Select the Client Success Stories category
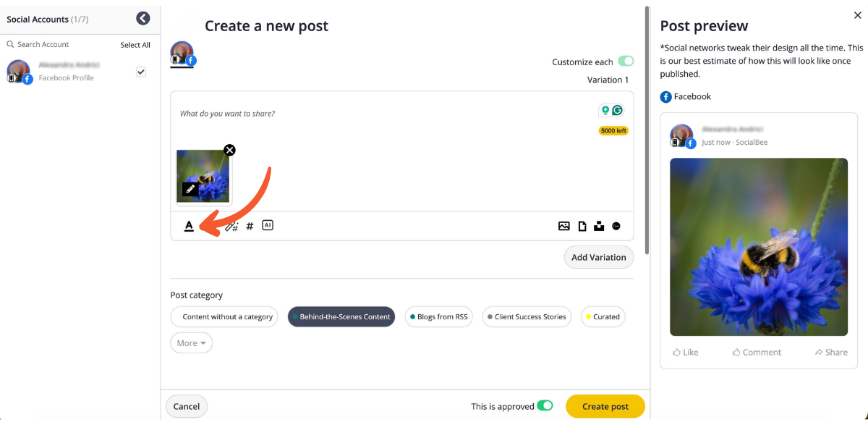Screen dimensions: 868x425 point(526,316)
